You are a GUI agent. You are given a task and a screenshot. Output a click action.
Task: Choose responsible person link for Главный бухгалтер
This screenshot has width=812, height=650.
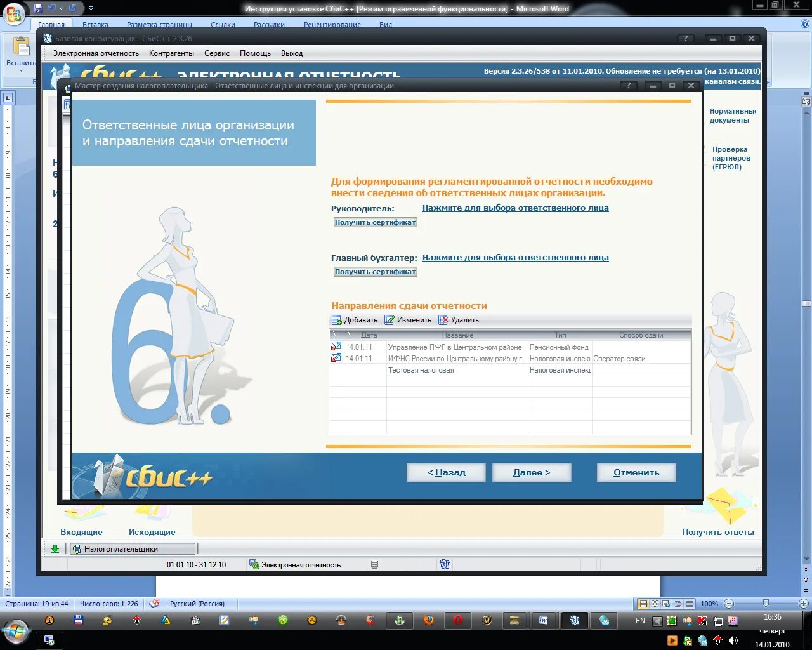click(x=515, y=257)
